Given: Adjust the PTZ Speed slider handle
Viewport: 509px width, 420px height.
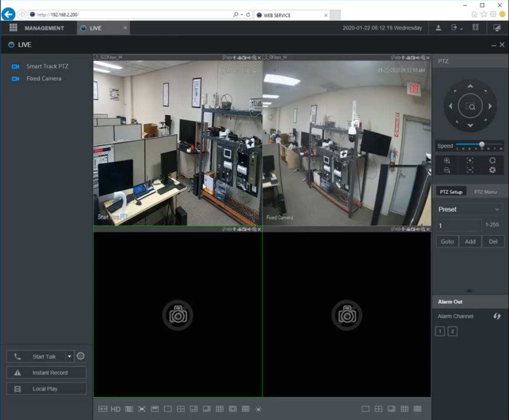Looking at the screenshot, I should click(x=482, y=144).
